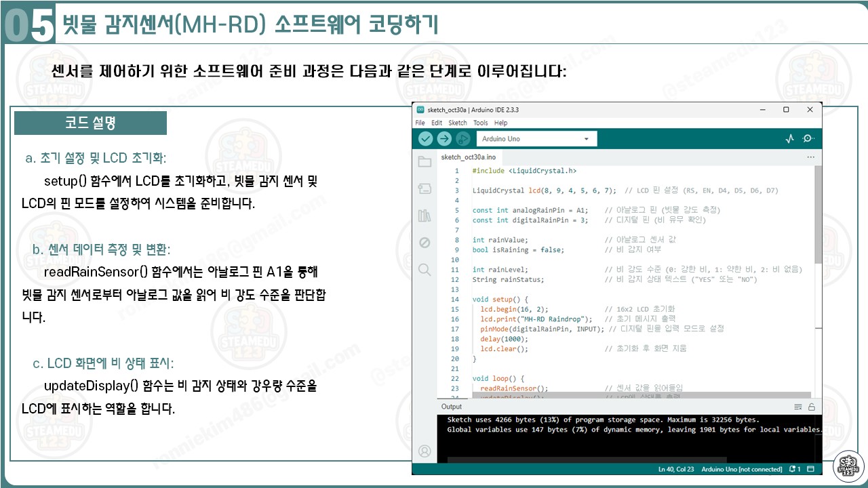Open the File menu
The image size is (868, 488).
click(x=420, y=123)
